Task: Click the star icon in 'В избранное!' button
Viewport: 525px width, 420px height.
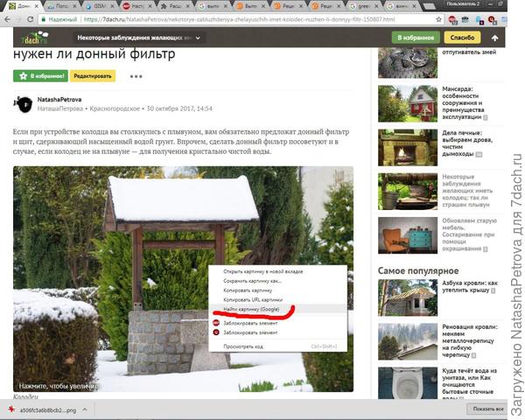Action: click(23, 76)
